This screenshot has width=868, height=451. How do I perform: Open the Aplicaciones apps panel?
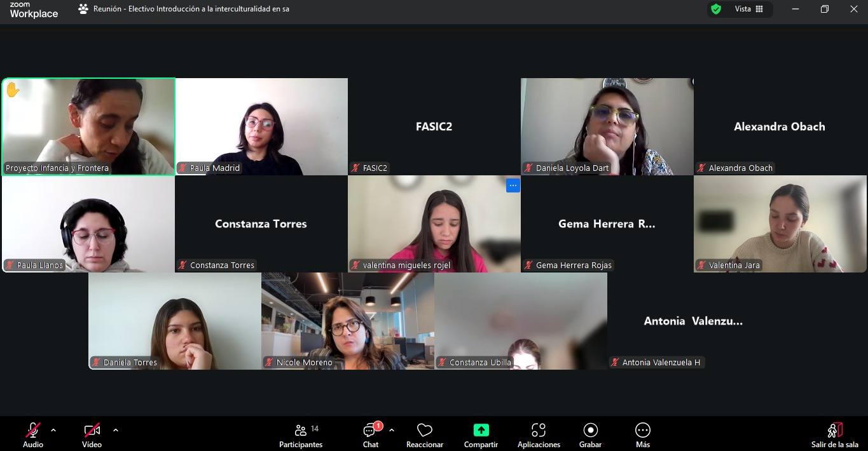click(x=539, y=434)
